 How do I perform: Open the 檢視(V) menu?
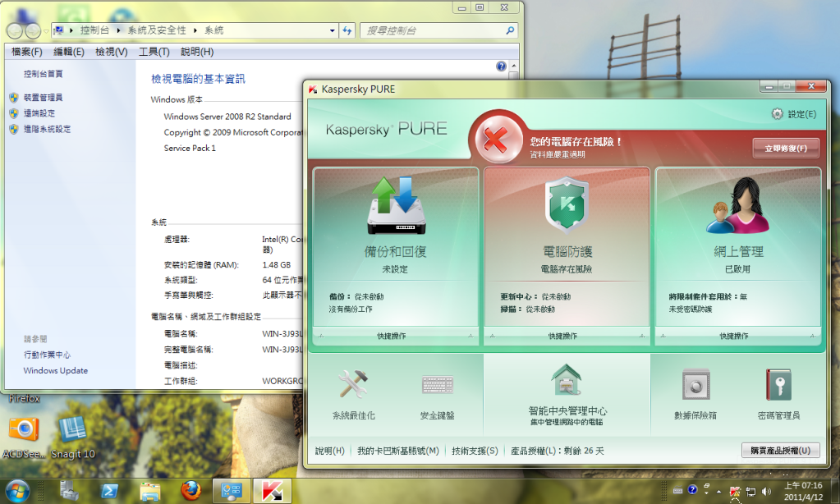coord(112,52)
